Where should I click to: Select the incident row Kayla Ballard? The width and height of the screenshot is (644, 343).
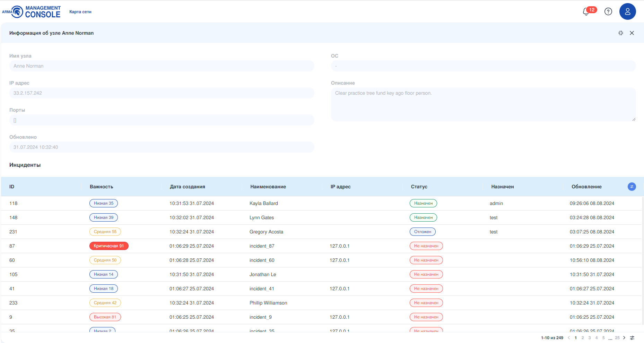(263, 203)
